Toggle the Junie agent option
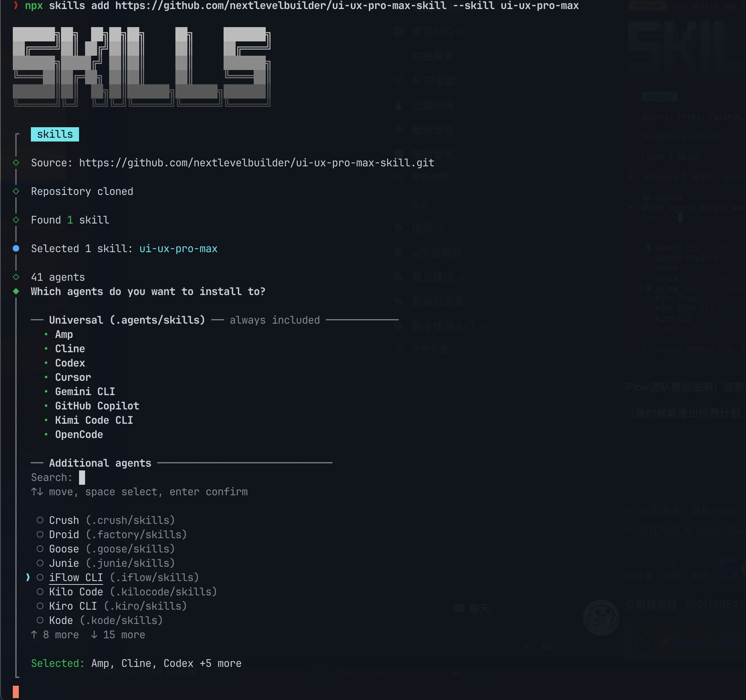The width and height of the screenshot is (746, 700). click(x=40, y=563)
